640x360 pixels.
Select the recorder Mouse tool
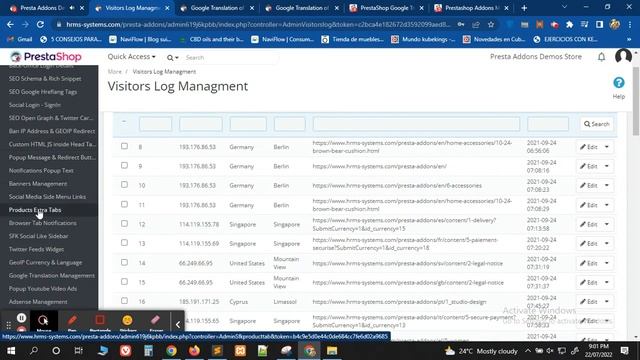point(43,322)
